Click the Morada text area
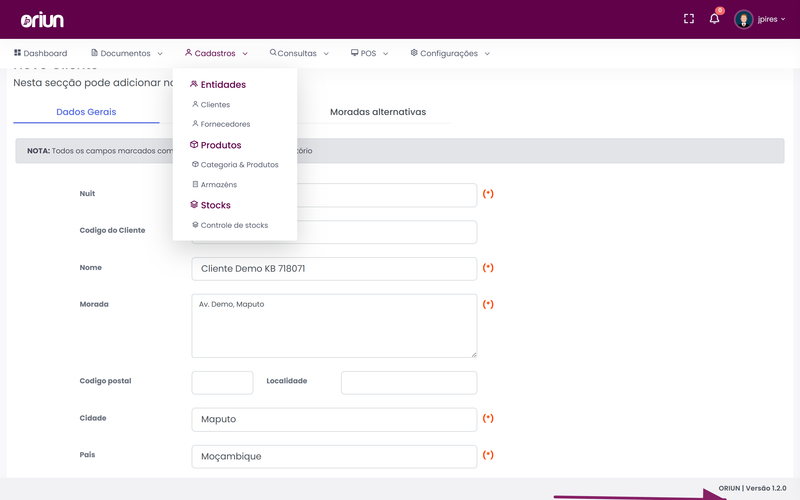 (334, 326)
